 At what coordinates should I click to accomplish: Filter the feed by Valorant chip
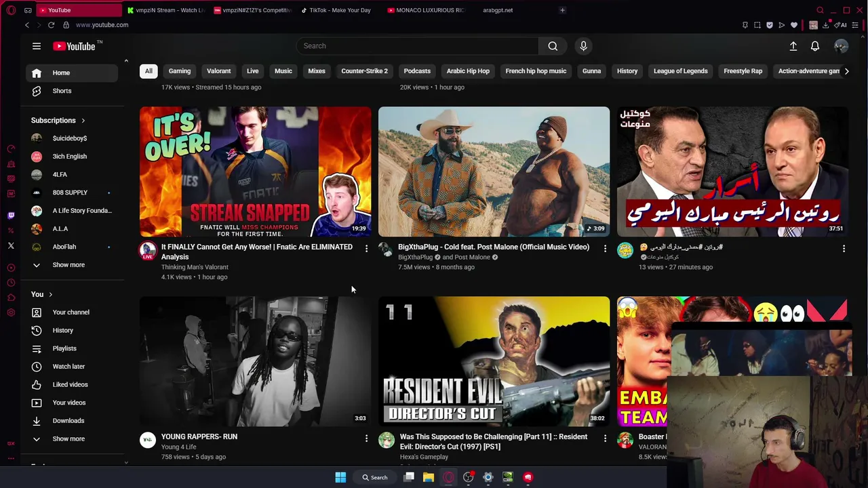[x=218, y=71]
